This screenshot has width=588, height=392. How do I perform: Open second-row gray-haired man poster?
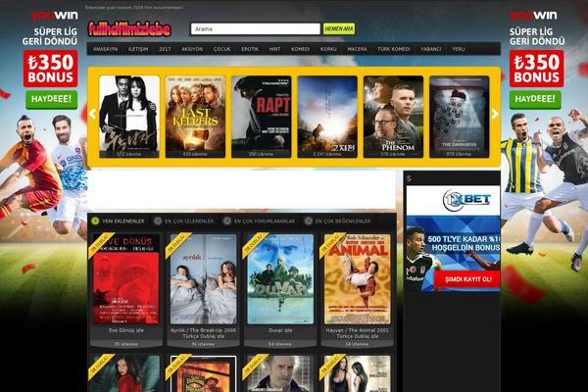pos(280,373)
